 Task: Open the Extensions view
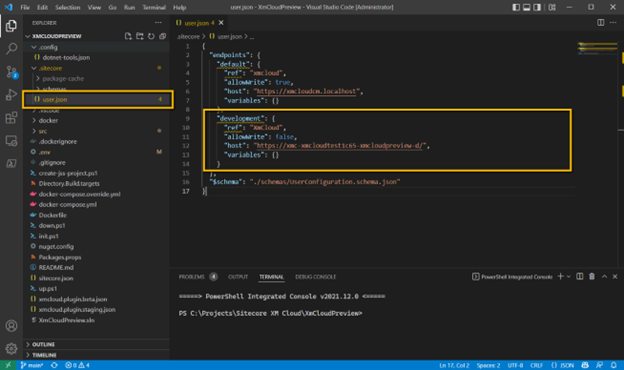tap(11, 118)
